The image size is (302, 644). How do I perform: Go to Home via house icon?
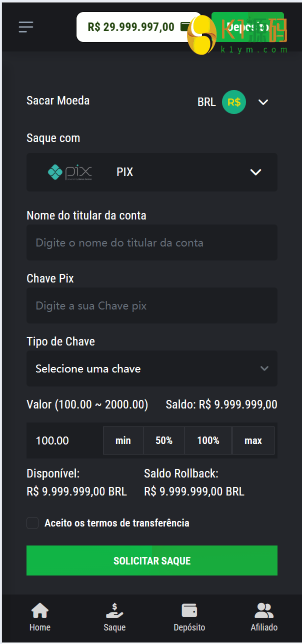coord(40,611)
